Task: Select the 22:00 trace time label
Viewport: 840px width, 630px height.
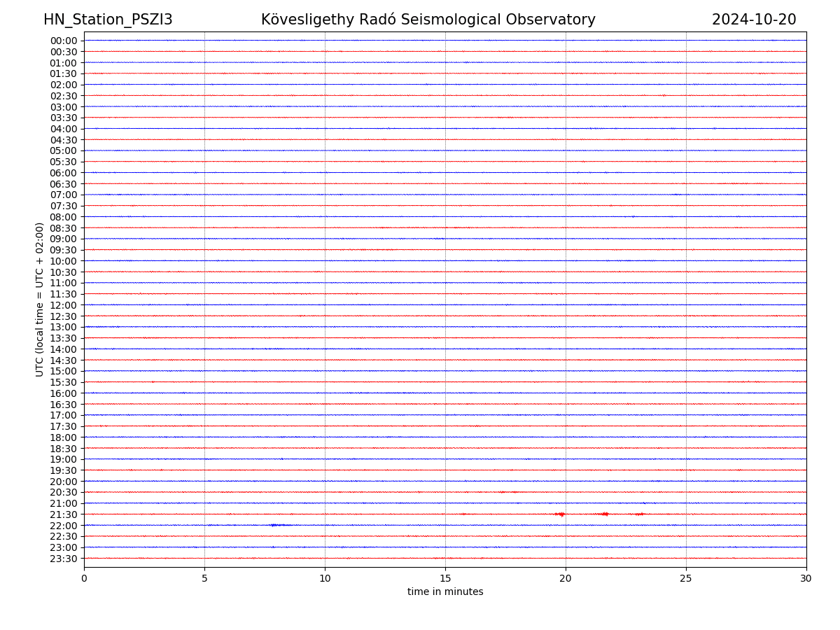Action: [x=63, y=526]
